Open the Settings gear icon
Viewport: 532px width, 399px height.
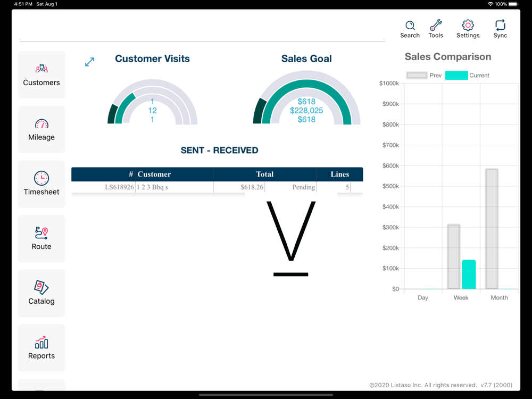468,25
